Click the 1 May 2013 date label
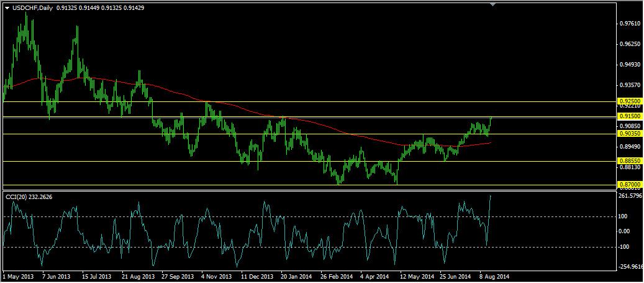 (17, 276)
